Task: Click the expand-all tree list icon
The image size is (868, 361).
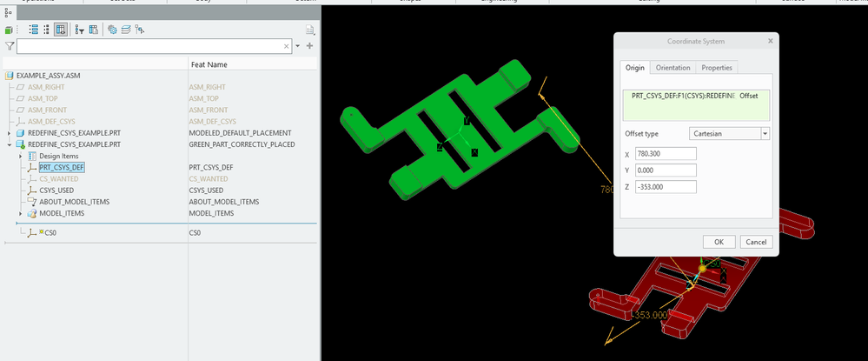Action: click(33, 30)
